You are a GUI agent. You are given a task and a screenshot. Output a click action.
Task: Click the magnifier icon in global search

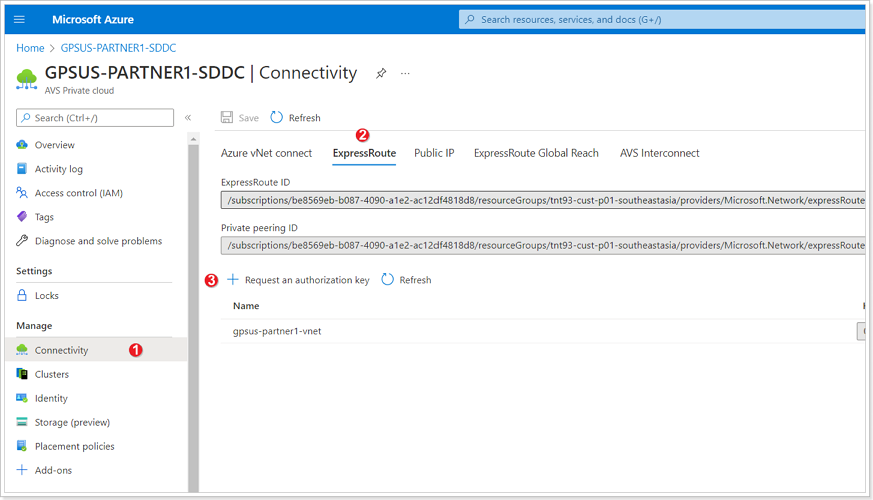470,19
